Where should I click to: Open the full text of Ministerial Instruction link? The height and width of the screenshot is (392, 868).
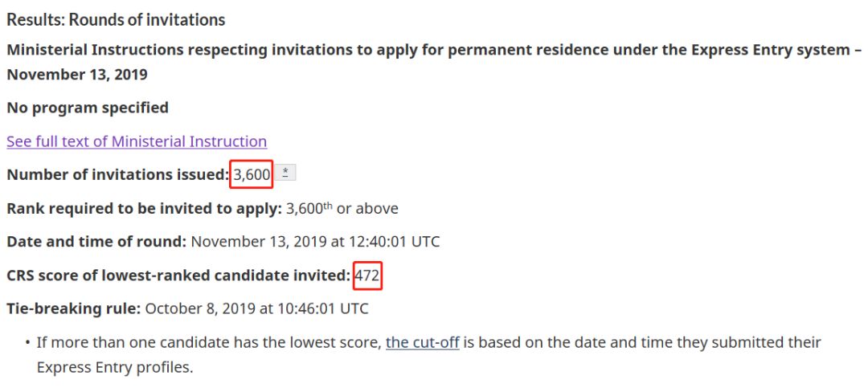click(137, 141)
